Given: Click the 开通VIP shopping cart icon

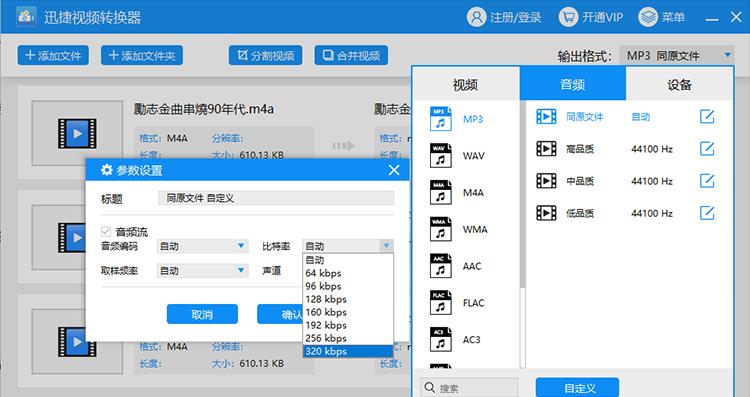Looking at the screenshot, I should (568, 17).
